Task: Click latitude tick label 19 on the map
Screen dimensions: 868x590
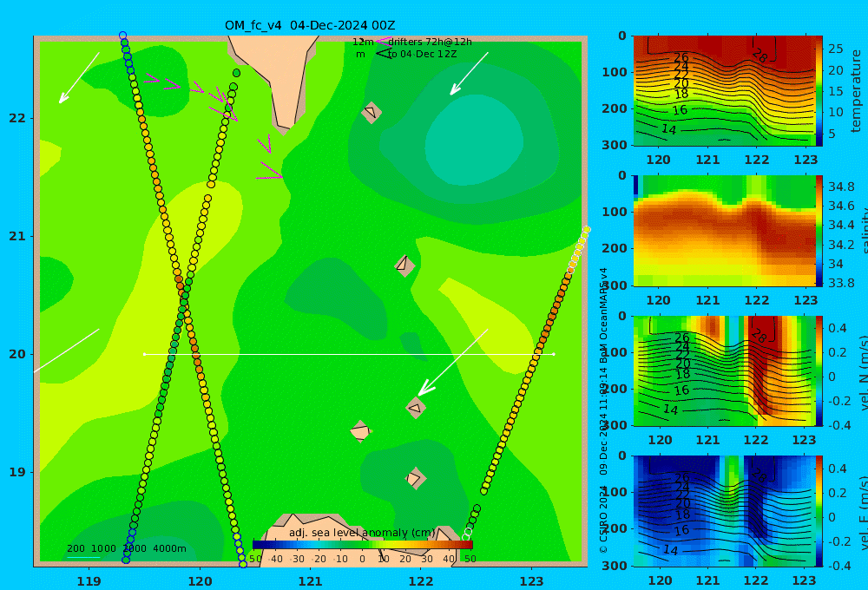Action: pyautogui.click(x=17, y=472)
